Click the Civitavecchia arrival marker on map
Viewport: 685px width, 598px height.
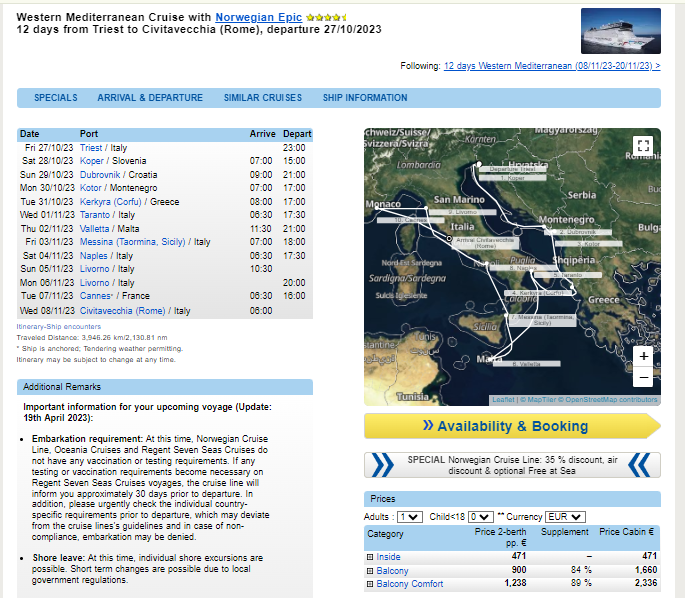(449, 239)
